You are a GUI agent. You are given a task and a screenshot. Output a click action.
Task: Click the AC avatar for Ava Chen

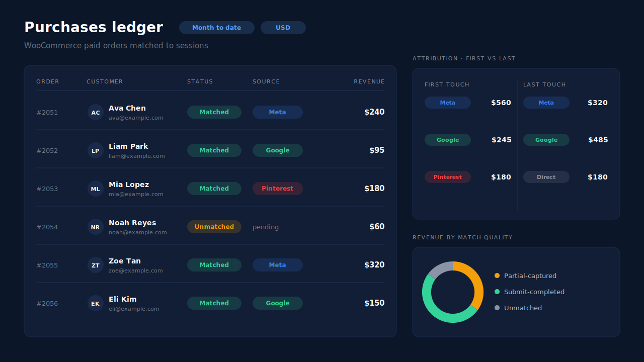(96, 112)
